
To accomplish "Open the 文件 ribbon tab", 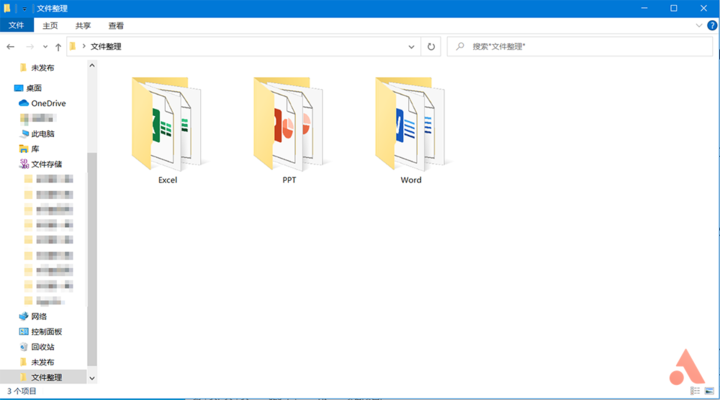I will 17,25.
